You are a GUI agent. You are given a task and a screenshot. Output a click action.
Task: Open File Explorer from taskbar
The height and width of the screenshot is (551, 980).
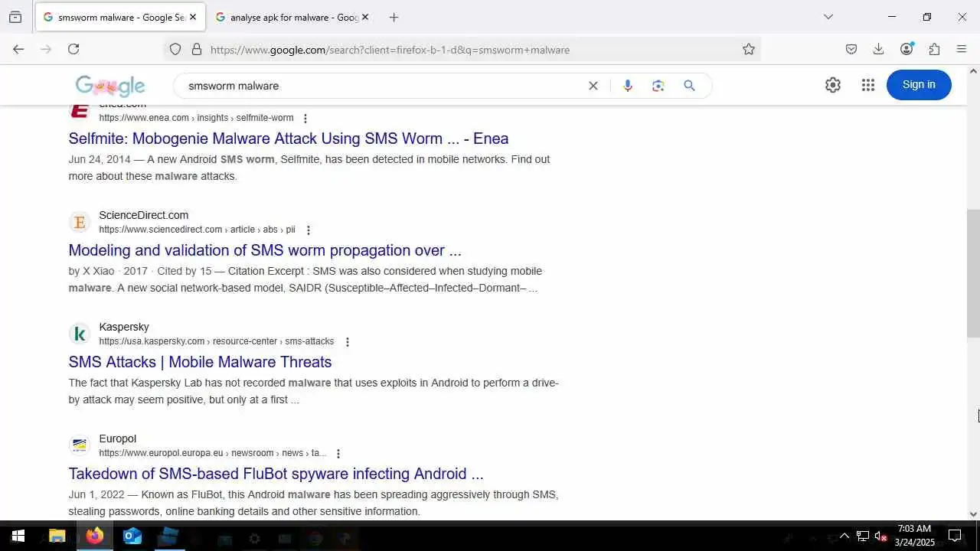[x=57, y=536]
